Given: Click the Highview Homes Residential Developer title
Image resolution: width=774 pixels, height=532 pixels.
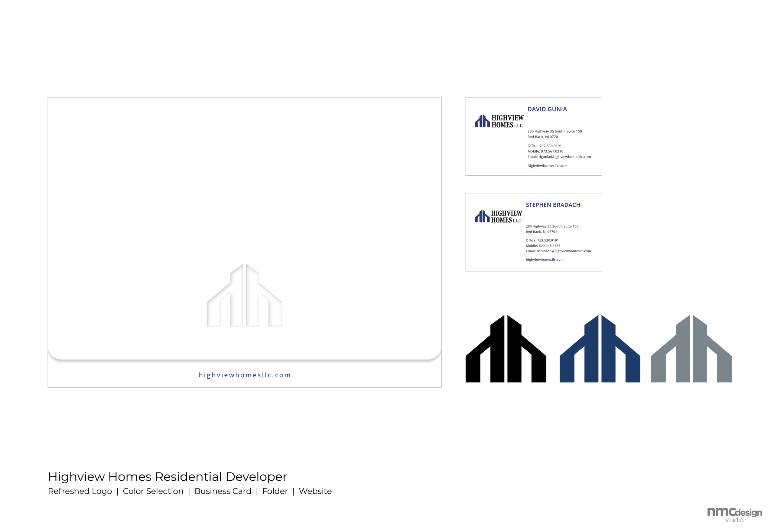Looking at the screenshot, I should tap(167, 477).
